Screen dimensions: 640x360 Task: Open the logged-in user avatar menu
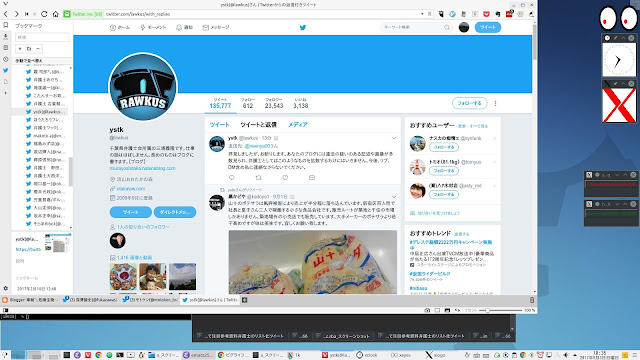click(464, 27)
